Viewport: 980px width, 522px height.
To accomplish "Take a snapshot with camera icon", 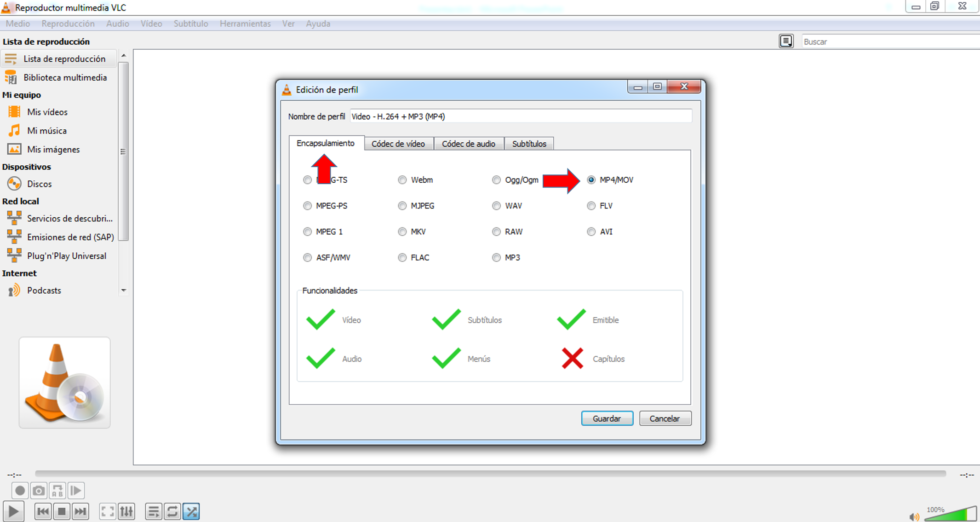I will coord(39,491).
